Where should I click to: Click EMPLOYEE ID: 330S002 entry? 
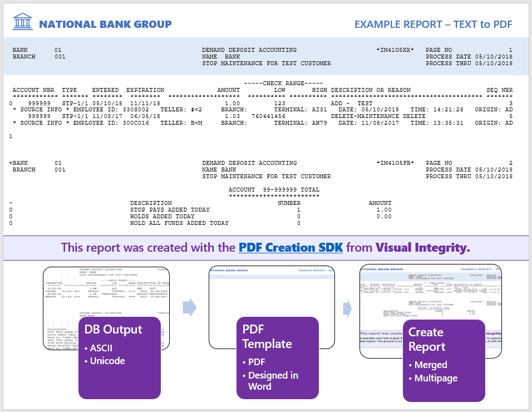coord(111,110)
